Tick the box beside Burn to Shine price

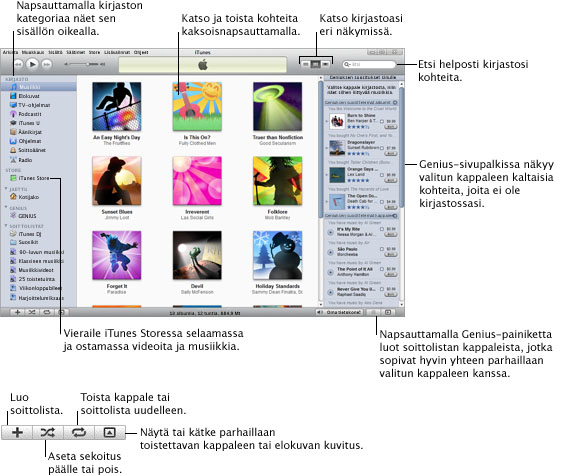pos(382,121)
